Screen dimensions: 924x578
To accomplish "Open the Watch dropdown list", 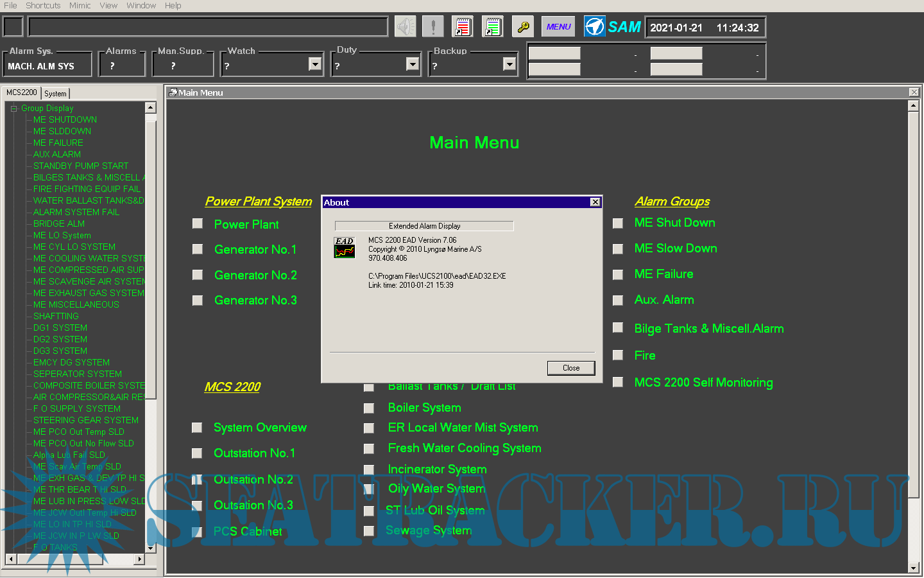I will (314, 64).
